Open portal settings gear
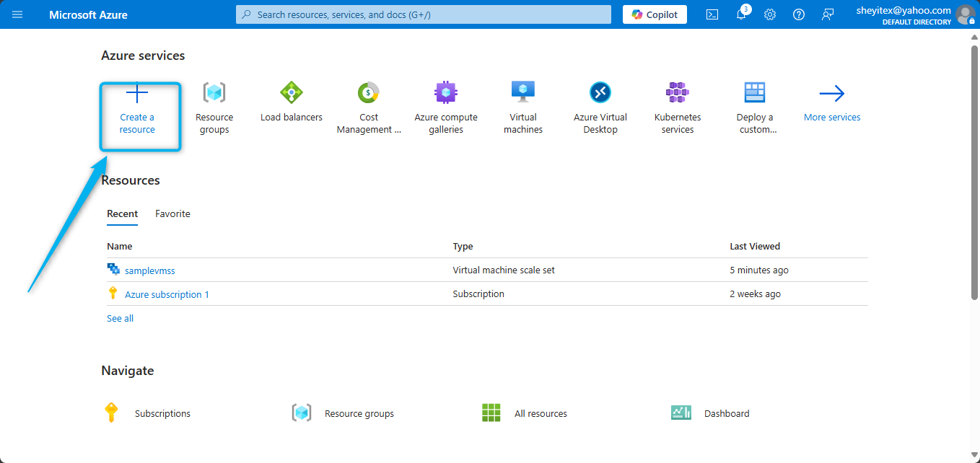This screenshot has width=980, height=463. (770, 14)
